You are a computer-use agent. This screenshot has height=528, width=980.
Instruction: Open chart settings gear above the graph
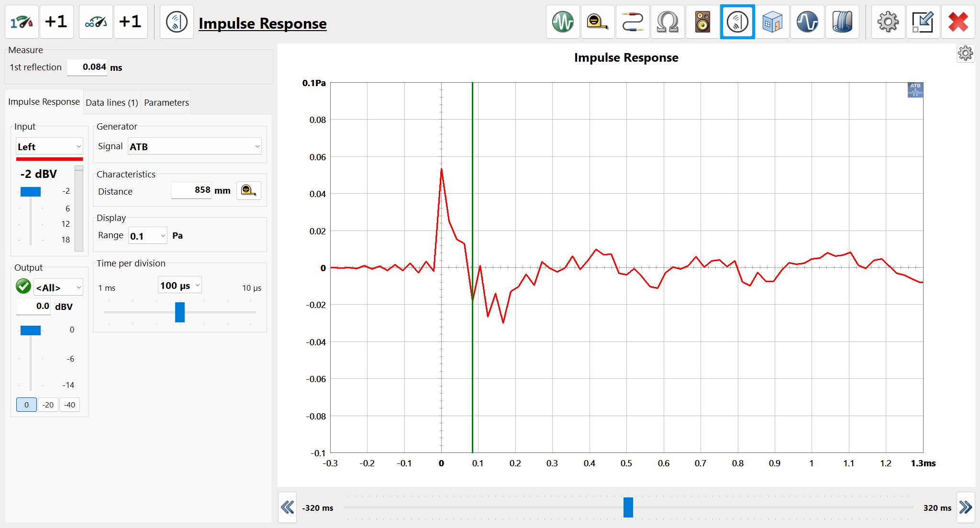pos(966,53)
